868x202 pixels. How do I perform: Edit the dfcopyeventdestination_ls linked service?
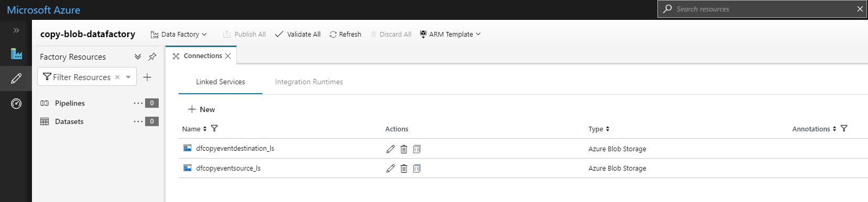pyautogui.click(x=390, y=149)
